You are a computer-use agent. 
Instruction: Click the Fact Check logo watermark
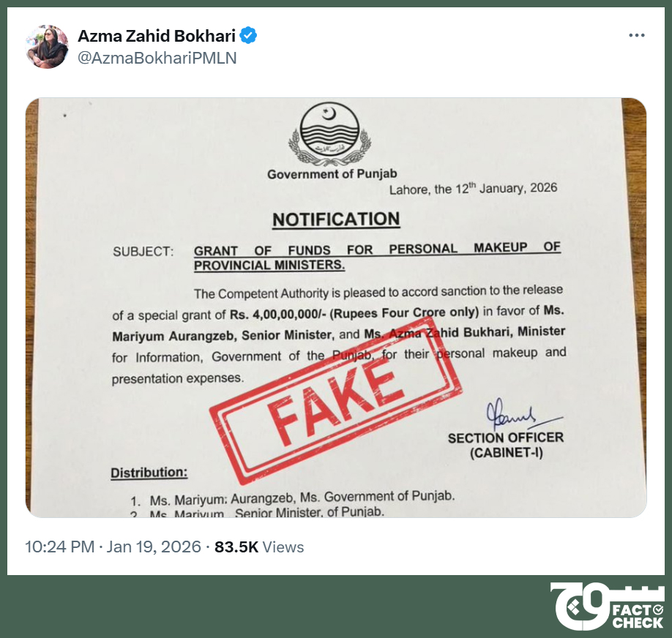(x=608, y=606)
